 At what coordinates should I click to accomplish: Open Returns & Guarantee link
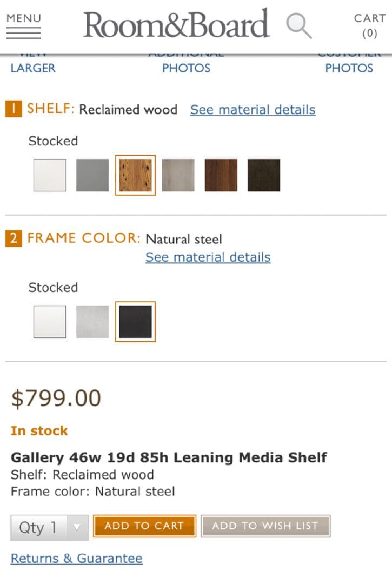(x=76, y=559)
